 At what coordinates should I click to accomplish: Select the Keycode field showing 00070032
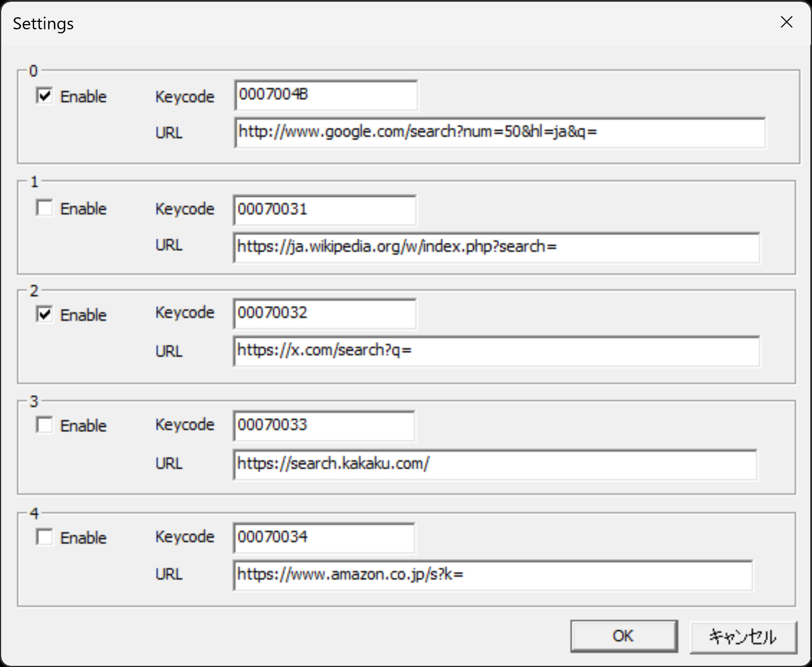pyautogui.click(x=324, y=313)
